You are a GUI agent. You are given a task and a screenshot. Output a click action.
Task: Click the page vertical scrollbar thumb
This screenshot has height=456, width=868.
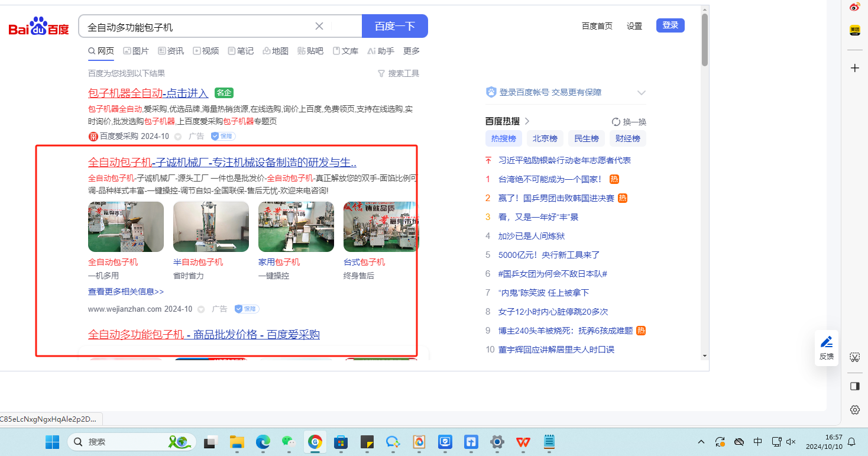704,39
